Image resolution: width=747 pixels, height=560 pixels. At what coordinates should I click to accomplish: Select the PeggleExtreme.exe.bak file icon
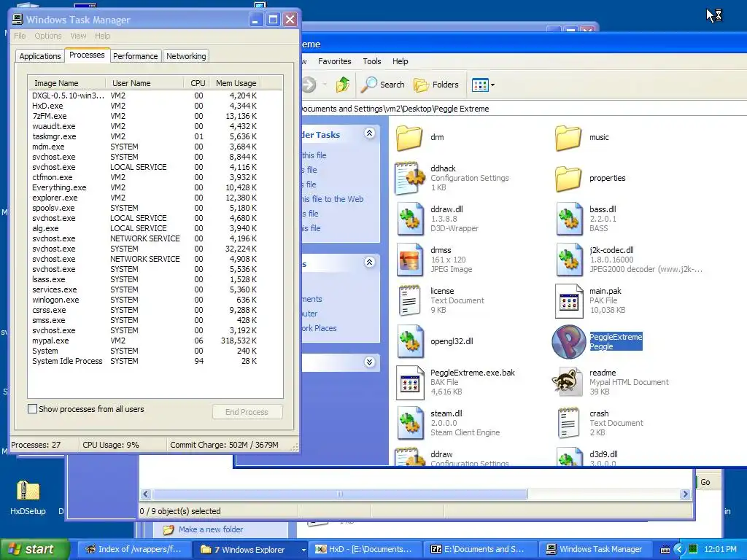tap(410, 382)
